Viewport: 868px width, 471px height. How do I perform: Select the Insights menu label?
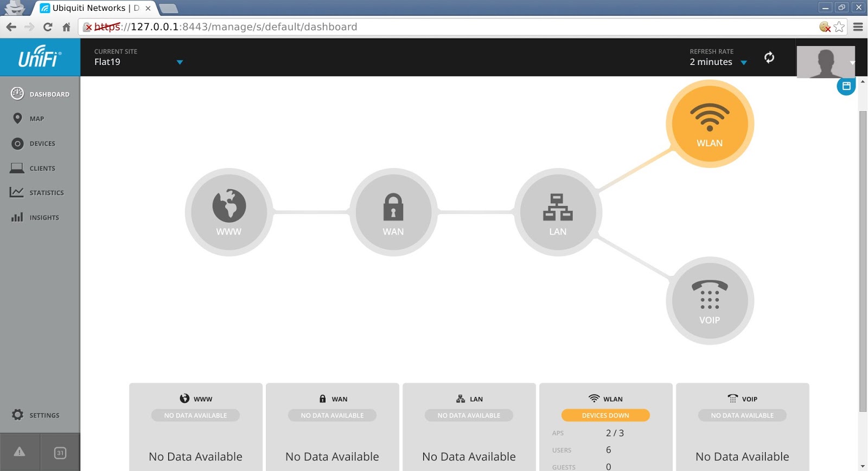click(44, 218)
